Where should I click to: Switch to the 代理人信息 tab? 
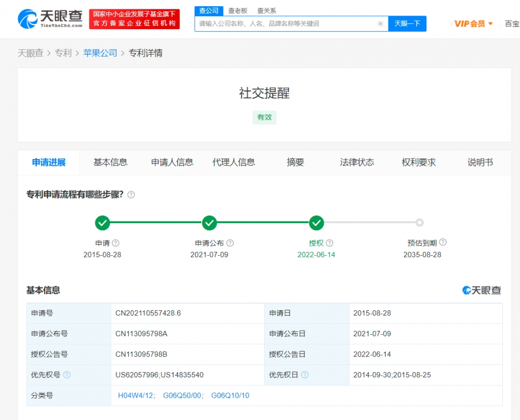point(234,162)
